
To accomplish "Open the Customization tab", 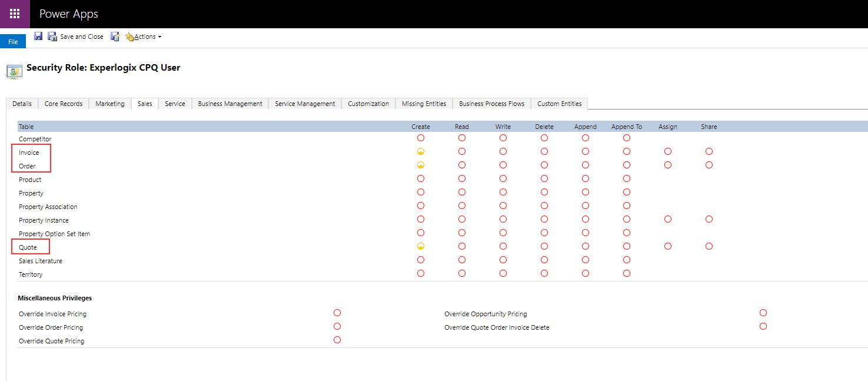I will click(x=368, y=104).
